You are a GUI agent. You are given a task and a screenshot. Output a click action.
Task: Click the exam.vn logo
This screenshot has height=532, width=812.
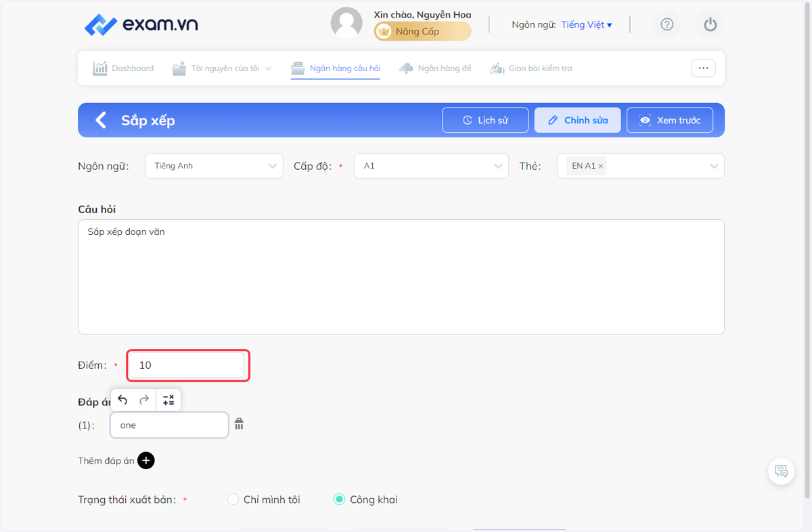141,25
